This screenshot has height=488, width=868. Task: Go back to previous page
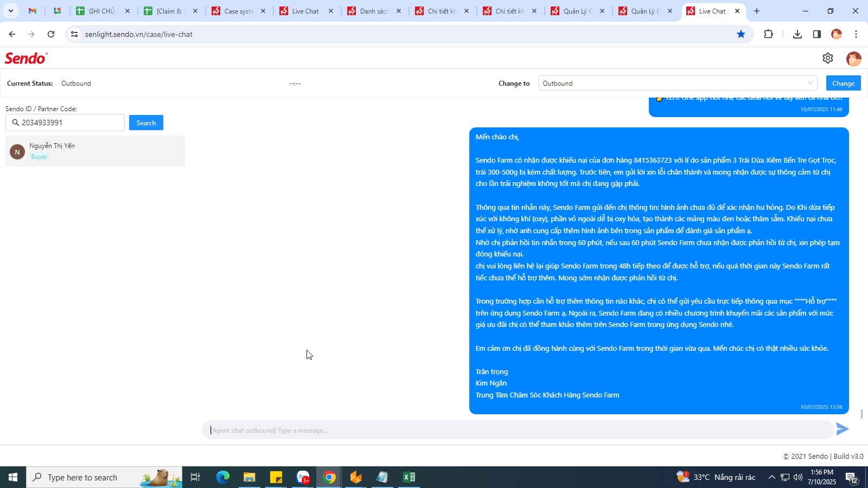12,34
